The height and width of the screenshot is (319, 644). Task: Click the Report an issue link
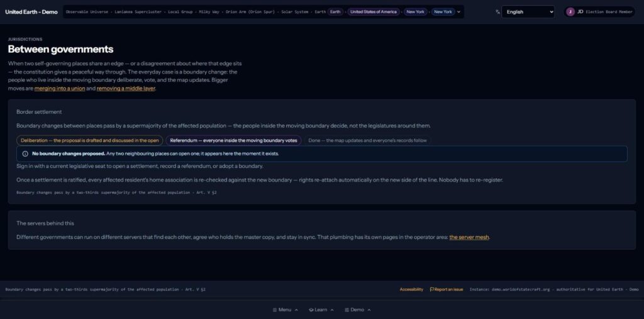click(447, 289)
